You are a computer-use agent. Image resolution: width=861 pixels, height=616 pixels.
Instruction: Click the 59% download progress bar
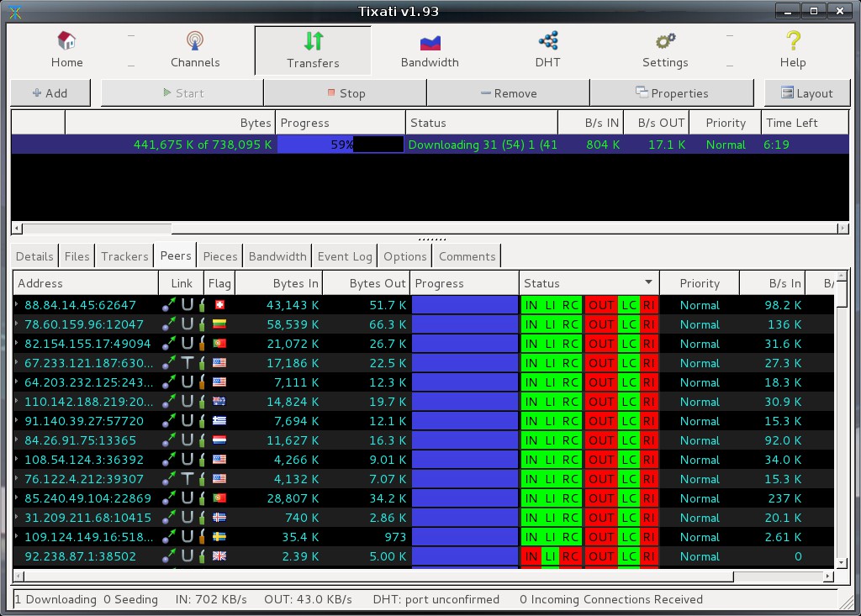click(x=341, y=145)
